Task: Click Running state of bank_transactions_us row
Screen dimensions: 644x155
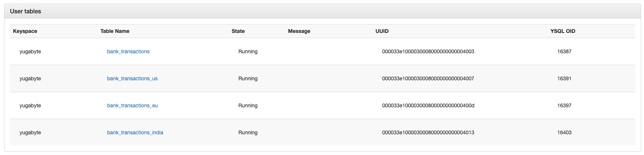Action: click(248, 78)
